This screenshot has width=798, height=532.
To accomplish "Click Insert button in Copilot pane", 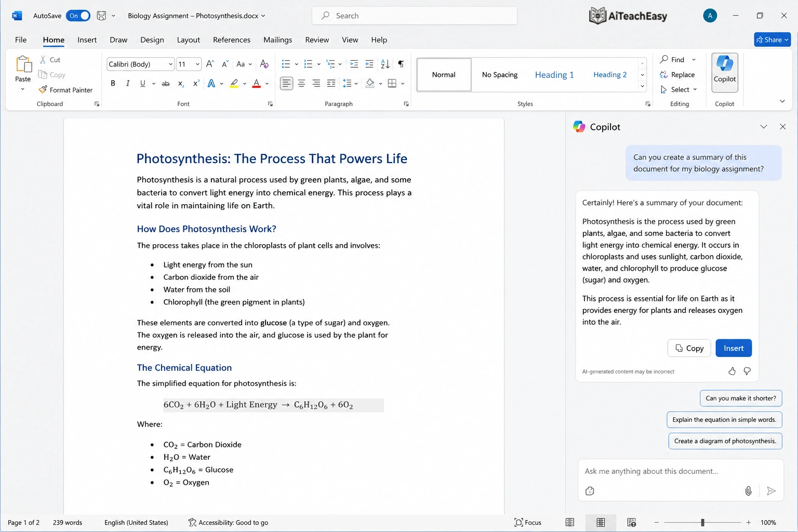I will (734, 348).
